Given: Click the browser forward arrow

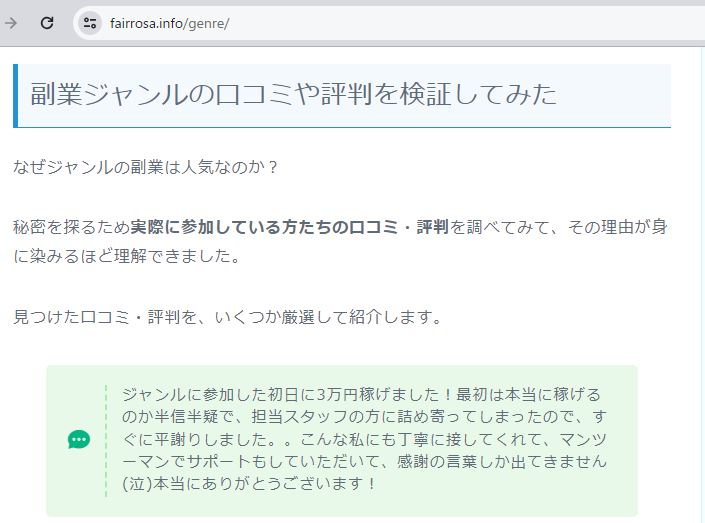Looking at the screenshot, I should point(10,23).
